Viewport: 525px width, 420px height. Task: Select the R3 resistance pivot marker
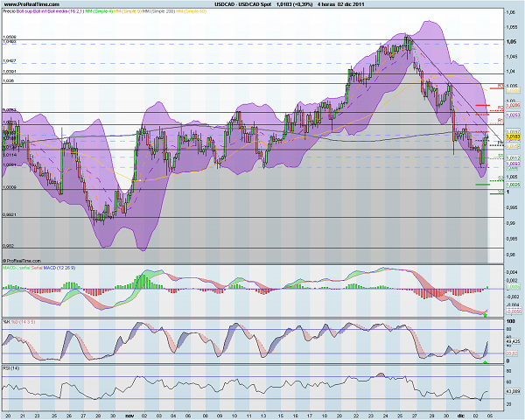pos(500,86)
